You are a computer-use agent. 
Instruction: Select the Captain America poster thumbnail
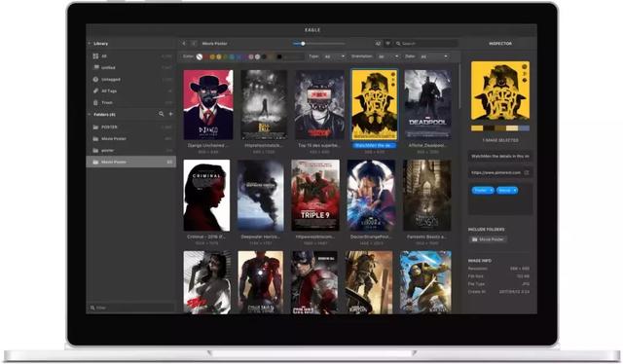(314, 282)
